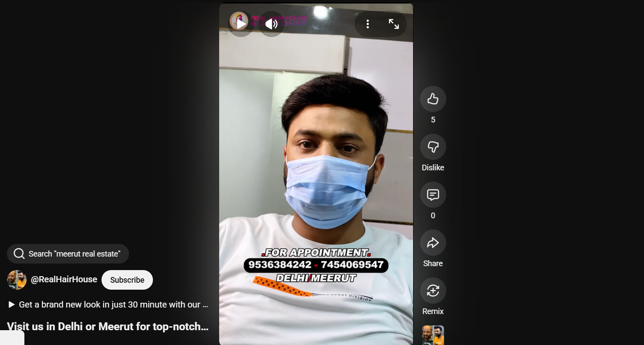Visit the @RealHairHouse channel link
This screenshot has width=644, height=345.
(x=64, y=280)
